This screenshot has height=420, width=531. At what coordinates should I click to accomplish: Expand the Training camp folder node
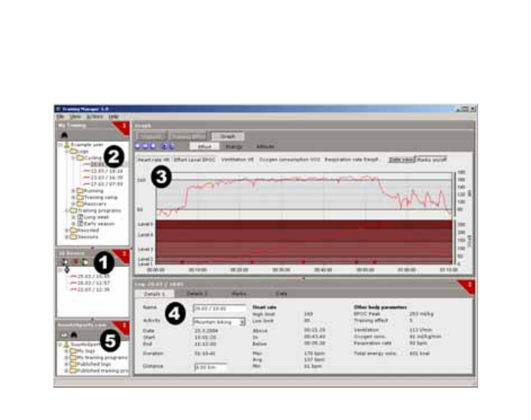pos(73,197)
